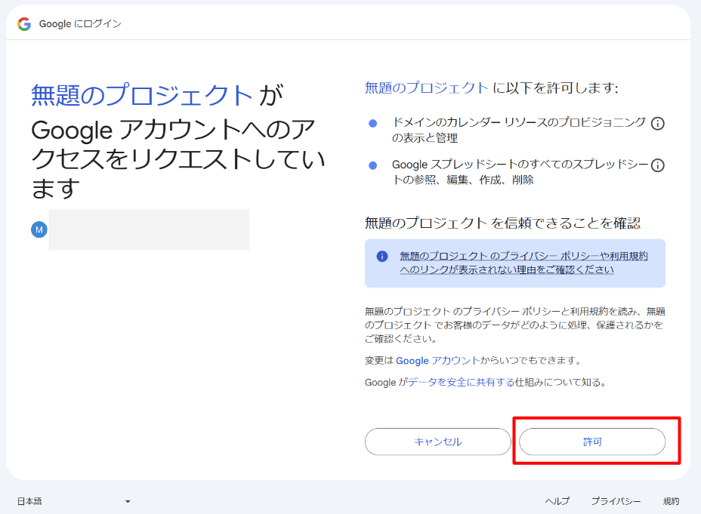Click the 許可 (Allow) button
The height and width of the screenshot is (514, 701).
(592, 442)
